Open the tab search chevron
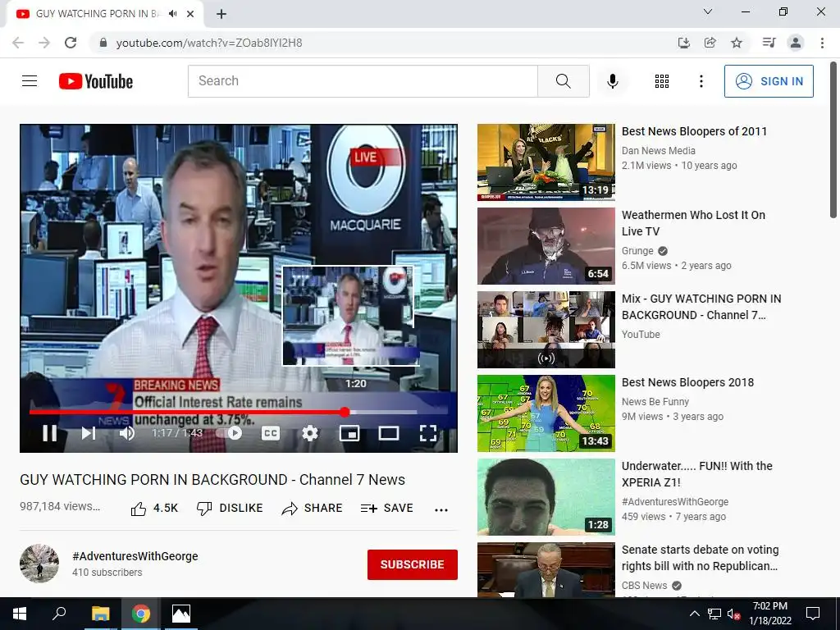The width and height of the screenshot is (840, 630). [708, 11]
